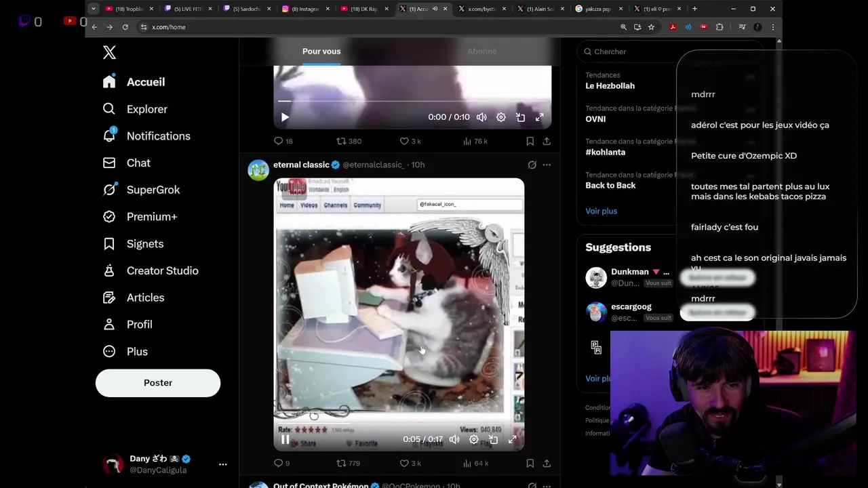Screen dimensions: 868x488
Task: Reply to post with 18 comments
Action: pyautogui.click(x=283, y=141)
